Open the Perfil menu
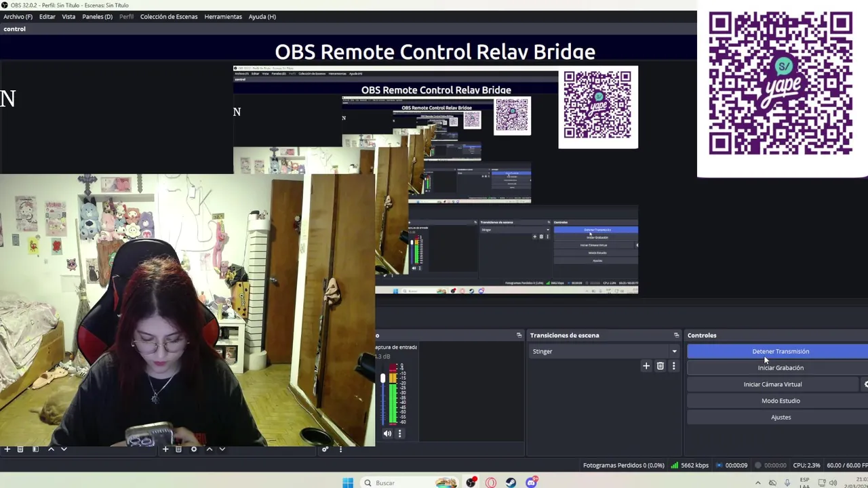868x488 pixels. pyautogui.click(x=126, y=16)
